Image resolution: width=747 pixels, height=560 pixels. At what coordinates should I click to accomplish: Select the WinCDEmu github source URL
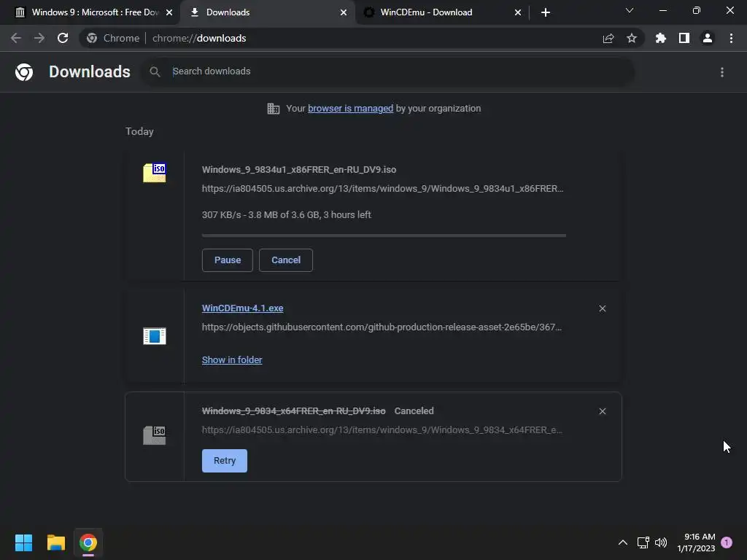[382, 327]
